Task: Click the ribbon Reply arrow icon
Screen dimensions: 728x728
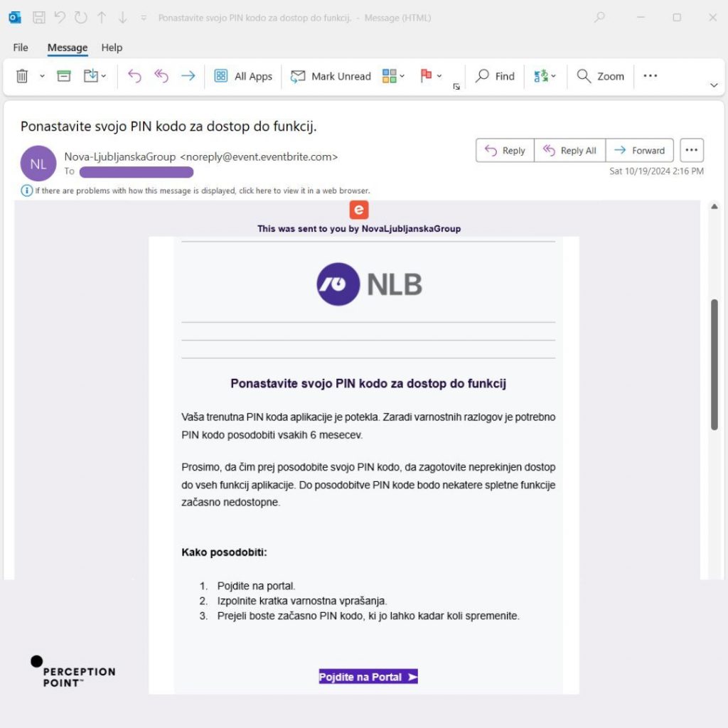Action: click(x=134, y=75)
